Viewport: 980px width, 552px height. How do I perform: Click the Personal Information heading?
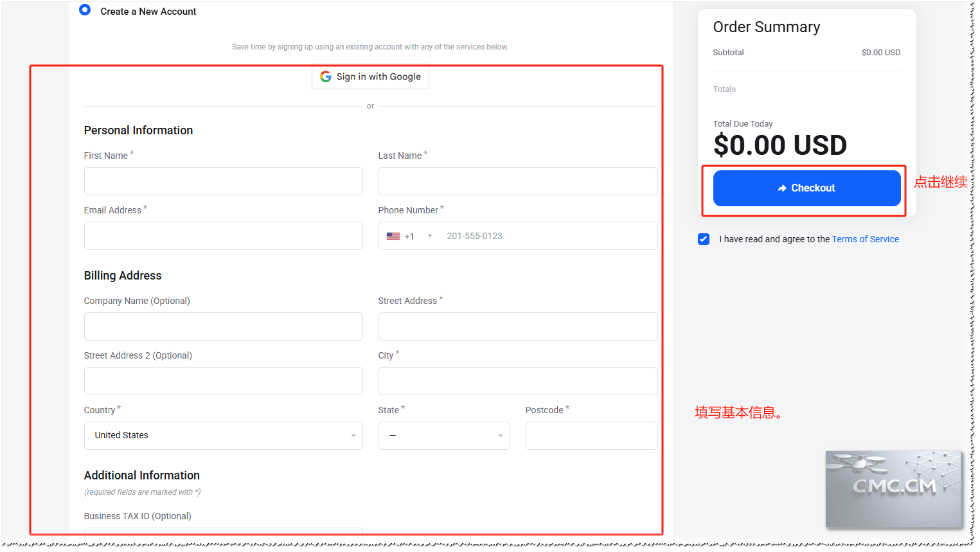(138, 130)
